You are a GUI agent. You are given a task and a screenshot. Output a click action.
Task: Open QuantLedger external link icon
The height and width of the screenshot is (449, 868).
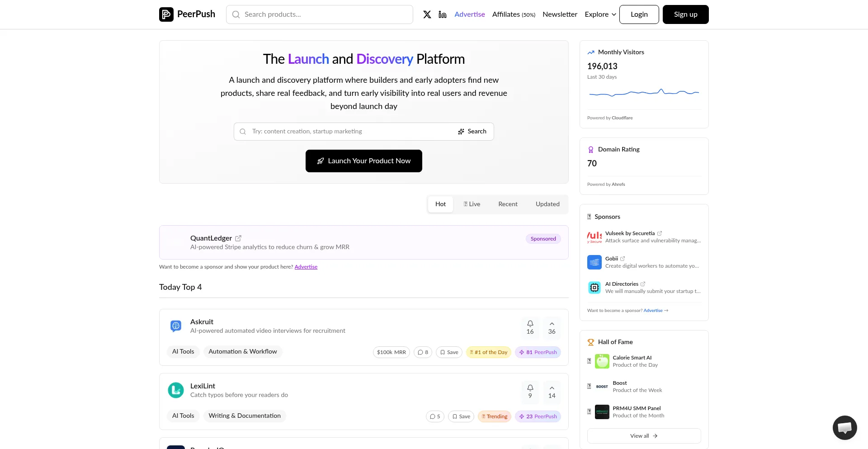click(x=238, y=238)
